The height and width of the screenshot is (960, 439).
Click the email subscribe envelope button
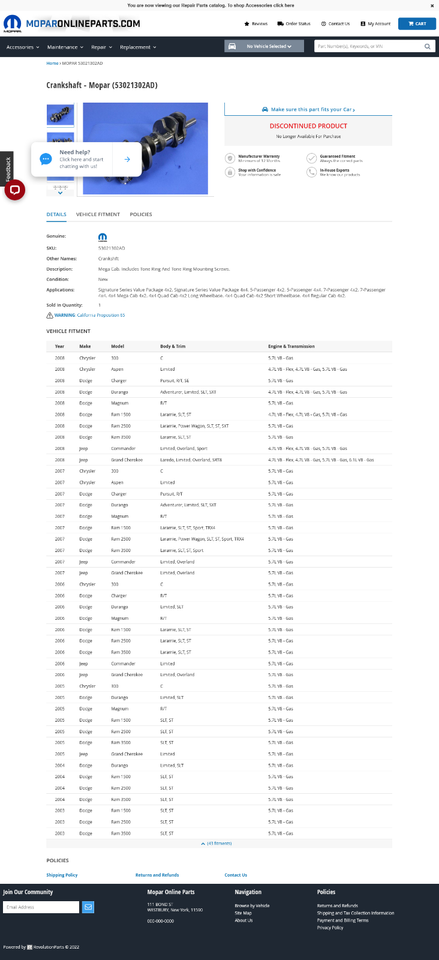(88, 907)
